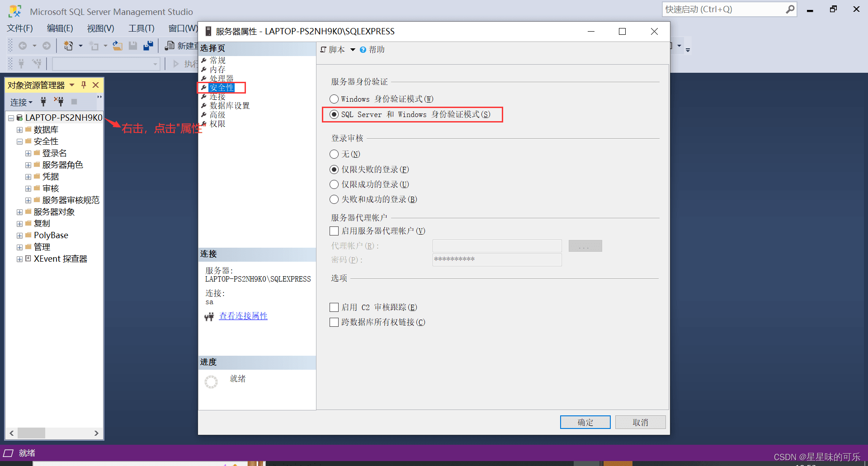Click the server node icon LAPTOP-PS2NH9K0

tap(19, 118)
